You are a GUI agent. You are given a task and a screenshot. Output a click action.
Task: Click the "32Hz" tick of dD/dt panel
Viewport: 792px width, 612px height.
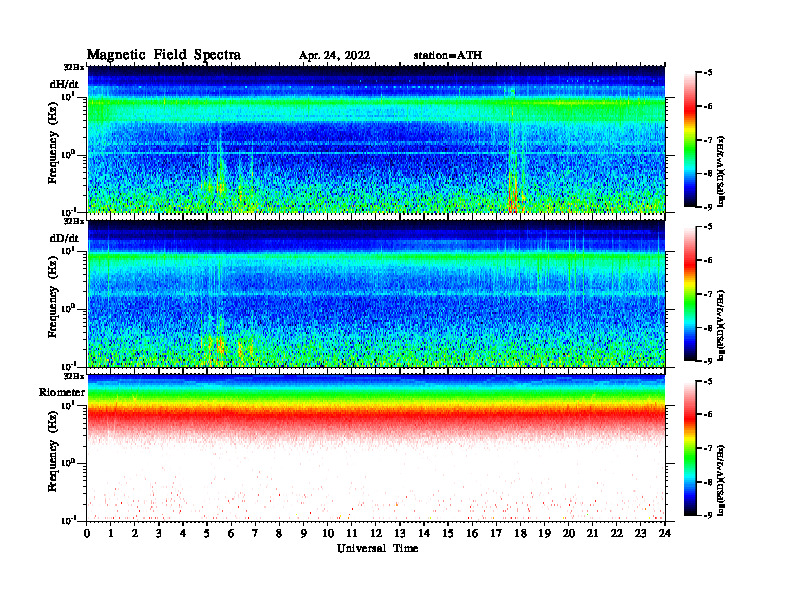[x=74, y=221]
